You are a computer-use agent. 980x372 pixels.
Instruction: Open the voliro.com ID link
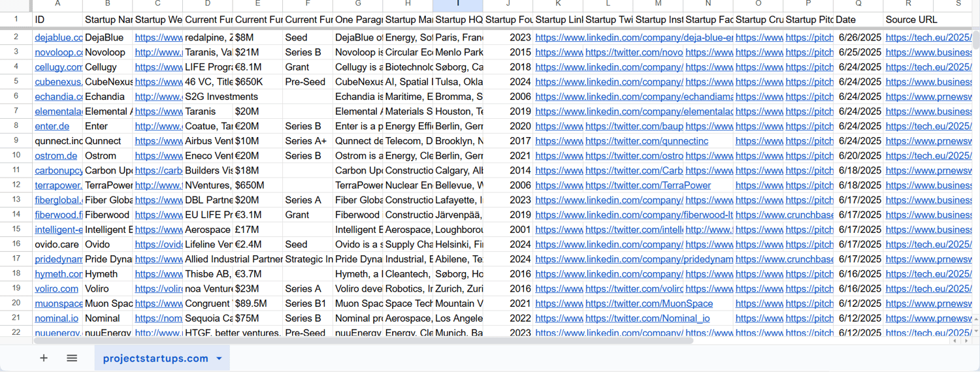click(x=57, y=288)
